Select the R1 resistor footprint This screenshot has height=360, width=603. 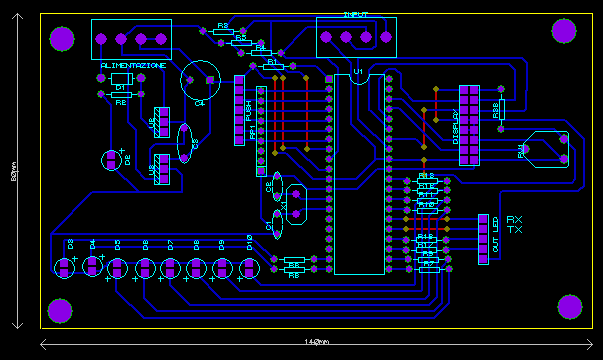click(x=273, y=66)
